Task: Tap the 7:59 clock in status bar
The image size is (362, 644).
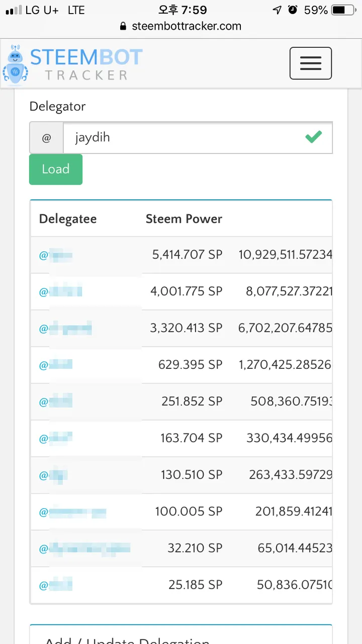Action: (x=182, y=10)
